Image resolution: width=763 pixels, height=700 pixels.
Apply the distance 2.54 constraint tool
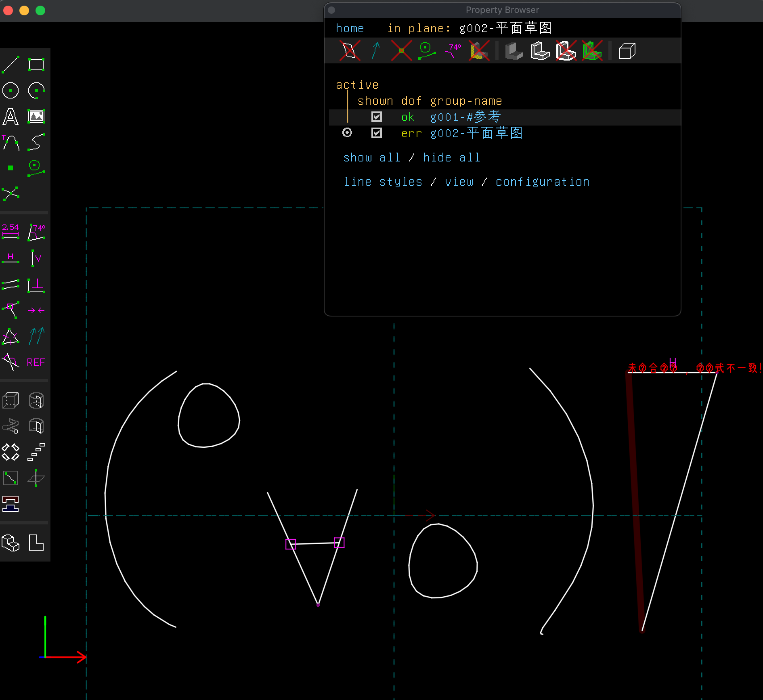[11, 231]
